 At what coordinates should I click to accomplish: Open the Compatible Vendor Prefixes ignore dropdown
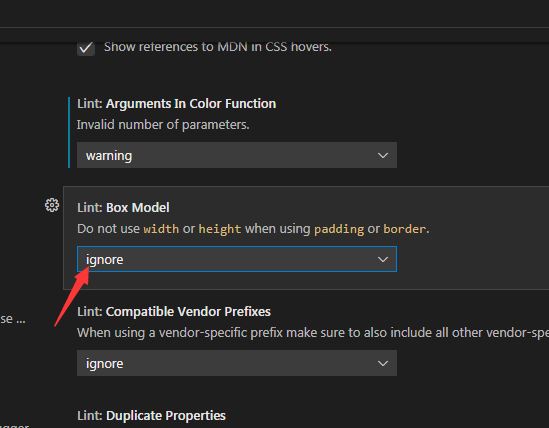[237, 363]
